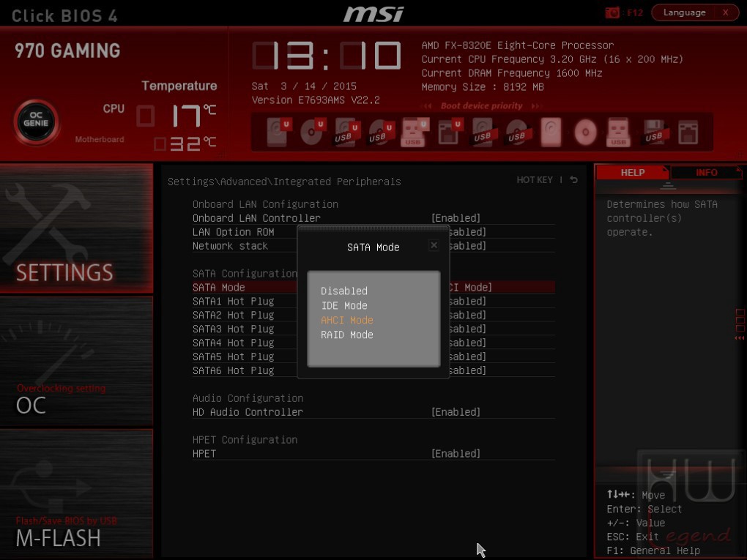Screen dimensions: 747x560
Task: Click the Current DRAM Frequency line
Action: 512,73
